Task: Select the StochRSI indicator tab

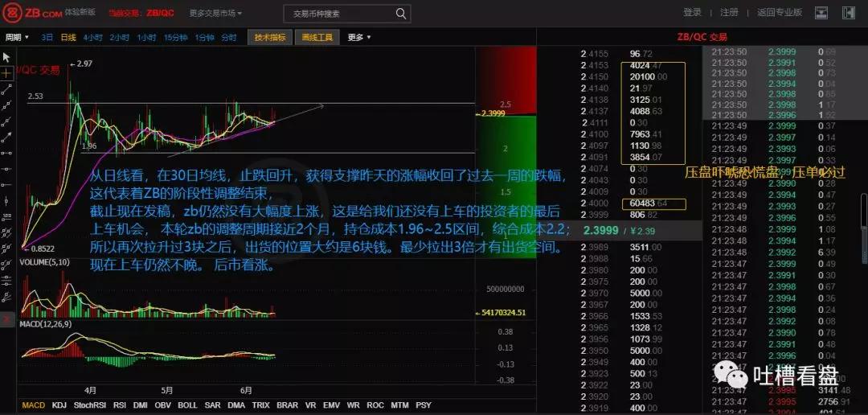Action: (90, 405)
